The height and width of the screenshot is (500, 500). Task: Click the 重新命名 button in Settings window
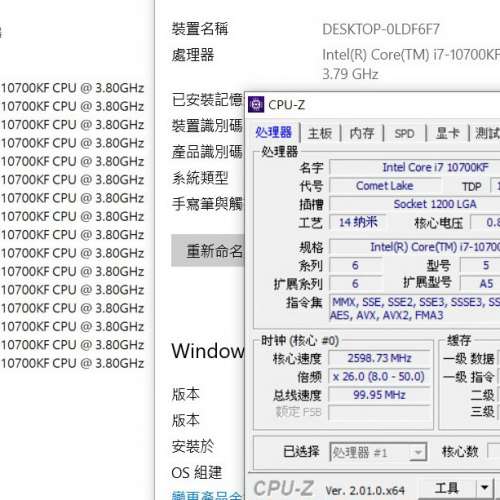[208, 251]
